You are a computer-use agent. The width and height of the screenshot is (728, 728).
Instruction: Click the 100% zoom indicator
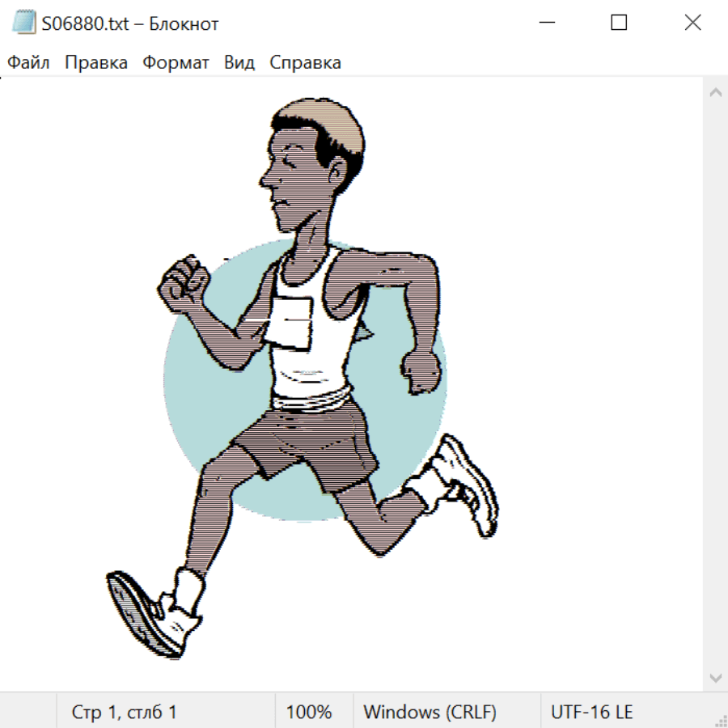coord(309,712)
